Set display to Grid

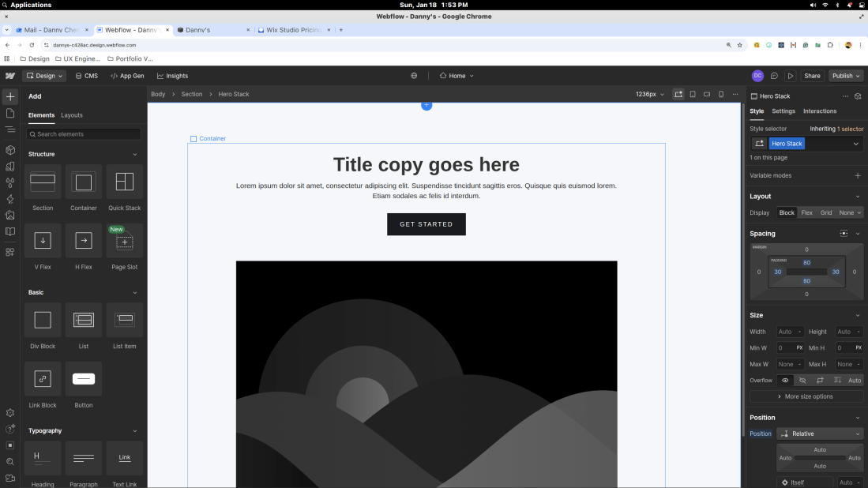pyautogui.click(x=826, y=212)
